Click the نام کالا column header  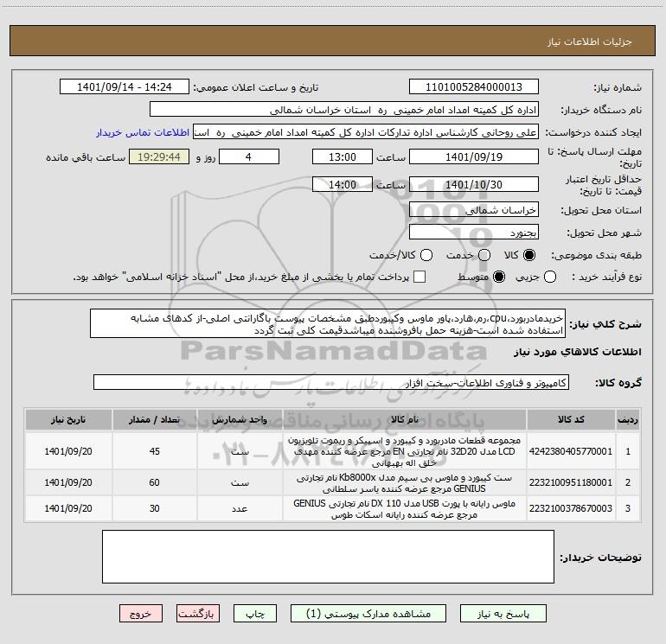[405, 419]
